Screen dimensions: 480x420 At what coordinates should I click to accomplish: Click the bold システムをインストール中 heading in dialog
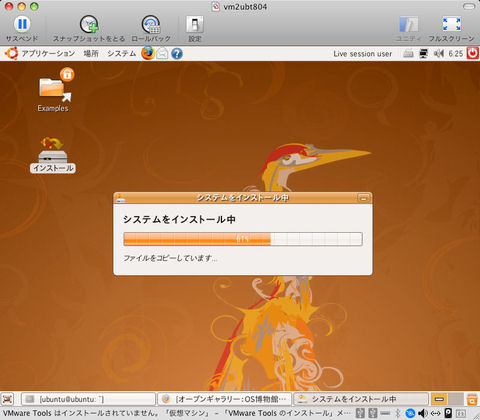tap(179, 219)
